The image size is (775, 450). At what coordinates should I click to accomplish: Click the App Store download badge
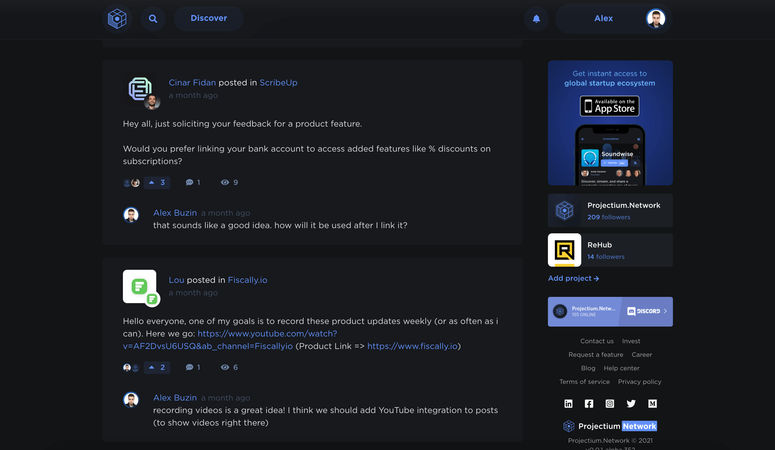click(609, 106)
